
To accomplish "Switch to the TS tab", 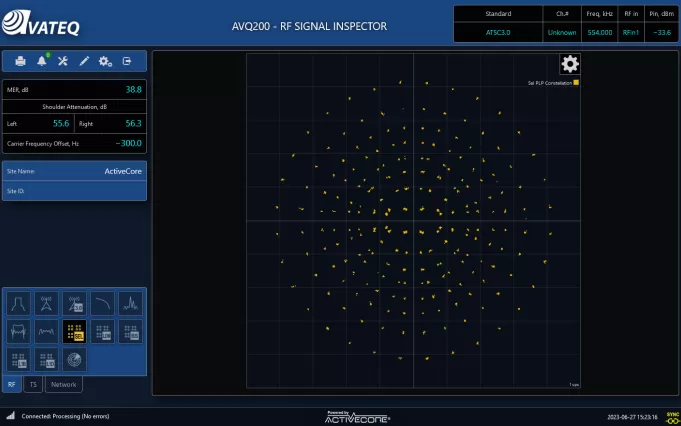I will (32, 384).
